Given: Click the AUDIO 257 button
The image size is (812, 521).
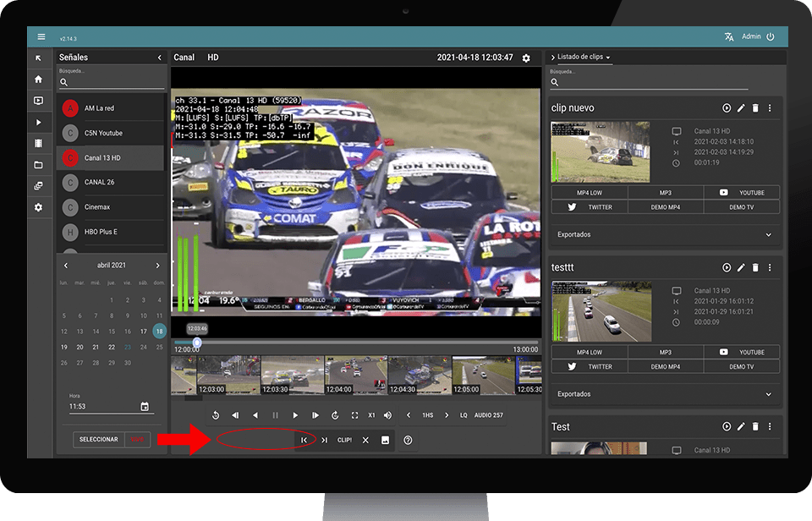Looking at the screenshot, I should [488, 415].
